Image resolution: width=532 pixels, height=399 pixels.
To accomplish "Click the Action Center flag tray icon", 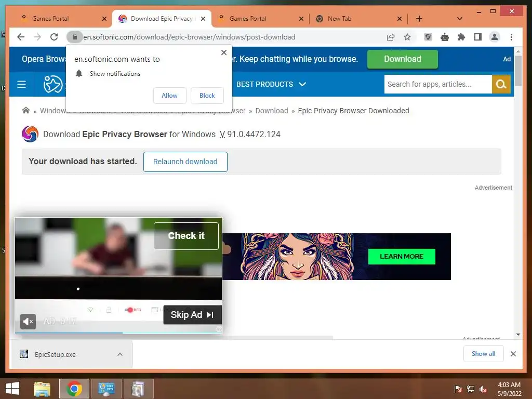I will pos(458,389).
